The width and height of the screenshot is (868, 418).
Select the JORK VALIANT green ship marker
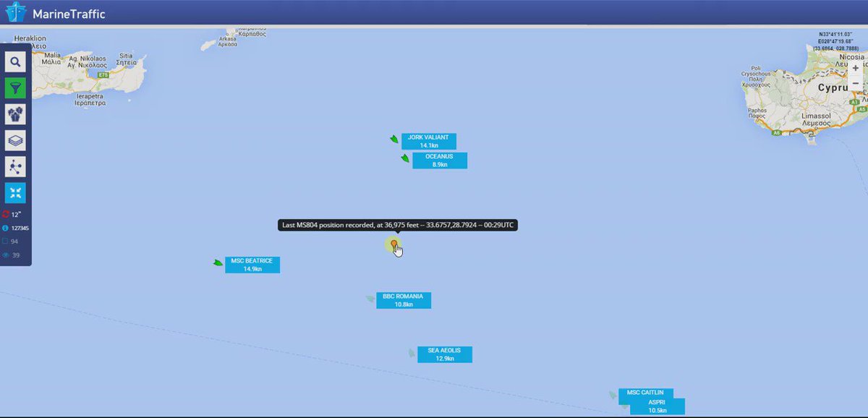tap(393, 138)
